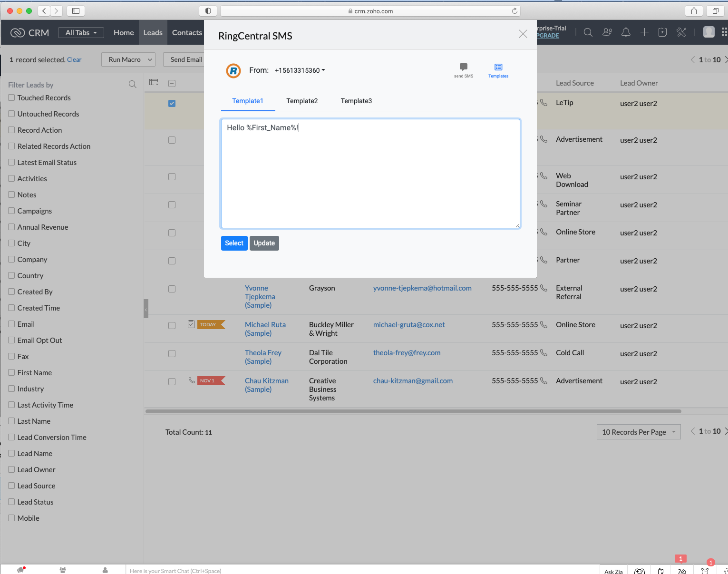Toggle the Email Opt Out filter
The image size is (728, 574).
[x=11, y=340]
